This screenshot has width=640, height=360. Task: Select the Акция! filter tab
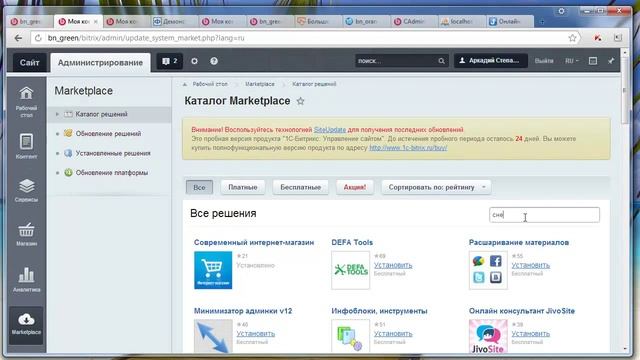point(355,187)
